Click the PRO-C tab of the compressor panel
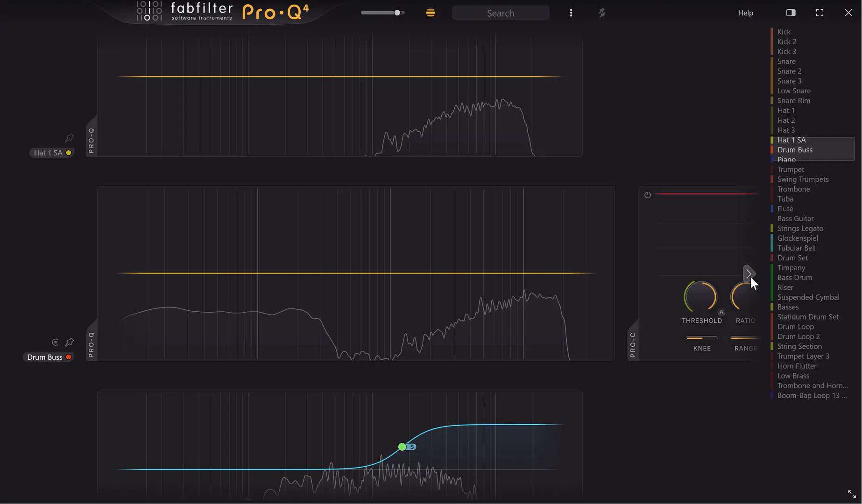The image size is (862, 504). point(633,345)
